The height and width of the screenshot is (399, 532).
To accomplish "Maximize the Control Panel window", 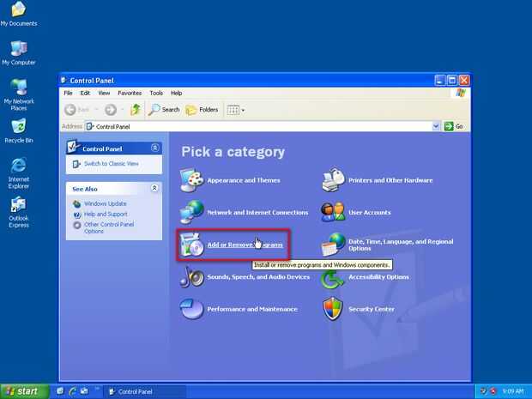I will [452, 81].
